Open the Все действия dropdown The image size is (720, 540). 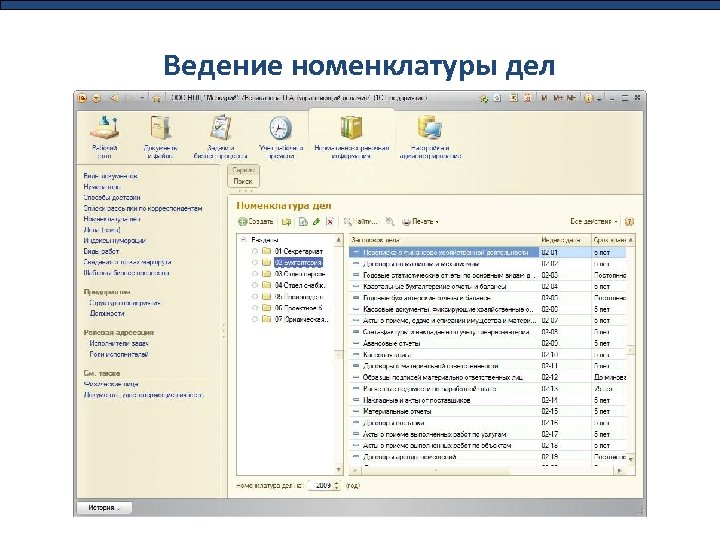(x=594, y=221)
